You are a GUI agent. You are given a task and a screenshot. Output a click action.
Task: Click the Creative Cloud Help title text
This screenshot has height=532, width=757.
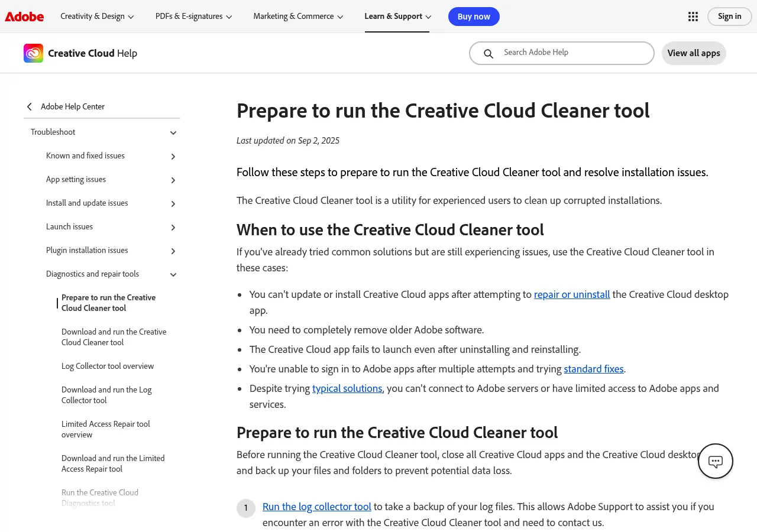click(x=92, y=53)
